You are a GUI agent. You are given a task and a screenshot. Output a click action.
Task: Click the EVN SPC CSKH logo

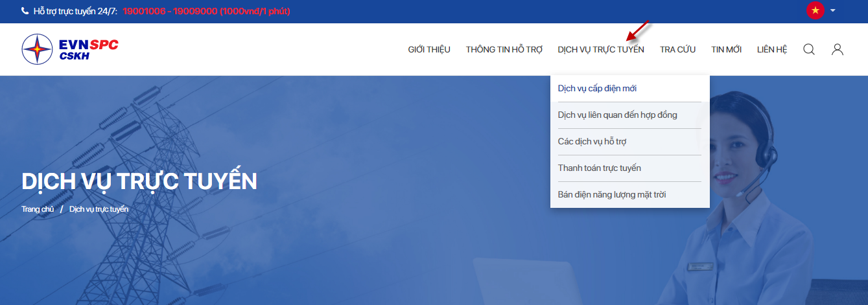point(70,49)
